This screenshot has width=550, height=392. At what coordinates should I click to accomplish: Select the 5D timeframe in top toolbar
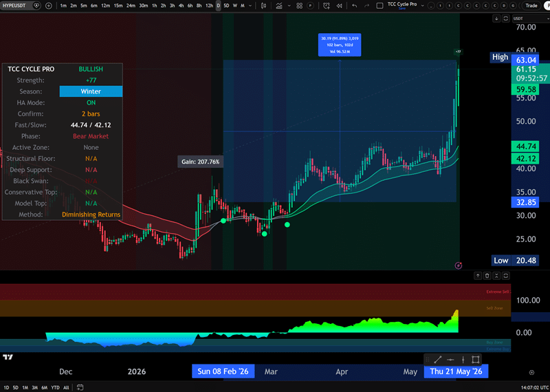click(227, 6)
